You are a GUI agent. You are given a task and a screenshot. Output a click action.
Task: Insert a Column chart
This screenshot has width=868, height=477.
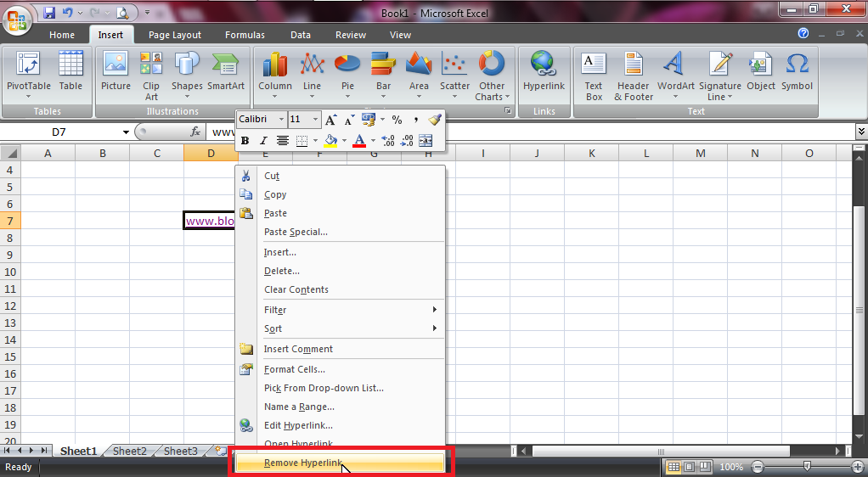click(x=275, y=75)
